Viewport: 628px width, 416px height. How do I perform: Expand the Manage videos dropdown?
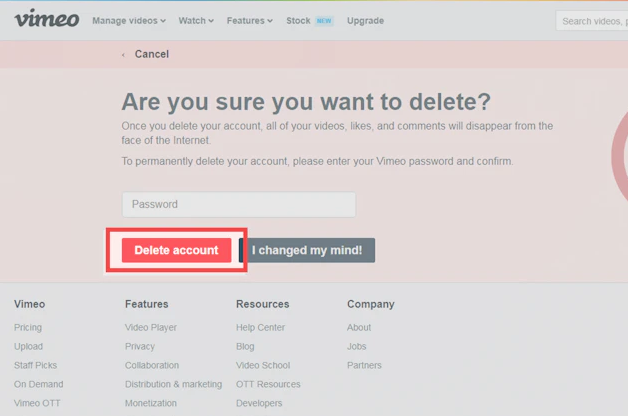tap(129, 21)
